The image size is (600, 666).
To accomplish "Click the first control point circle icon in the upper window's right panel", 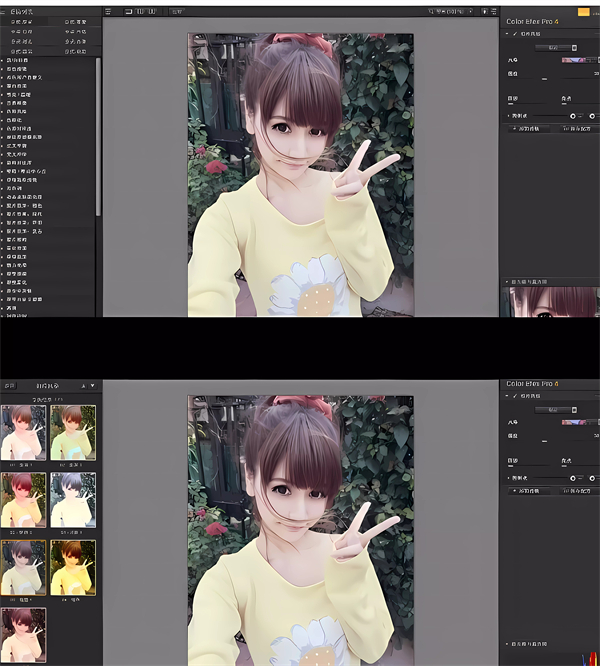I will pos(573,116).
